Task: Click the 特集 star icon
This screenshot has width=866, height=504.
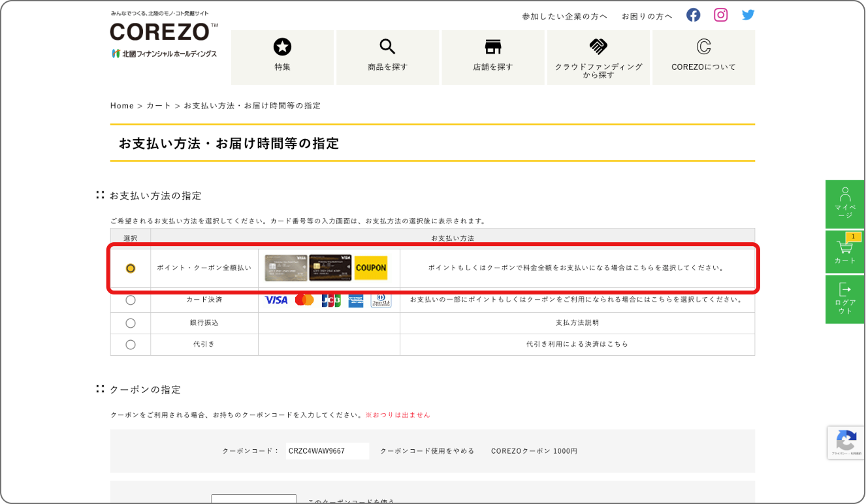Action: coord(282,46)
